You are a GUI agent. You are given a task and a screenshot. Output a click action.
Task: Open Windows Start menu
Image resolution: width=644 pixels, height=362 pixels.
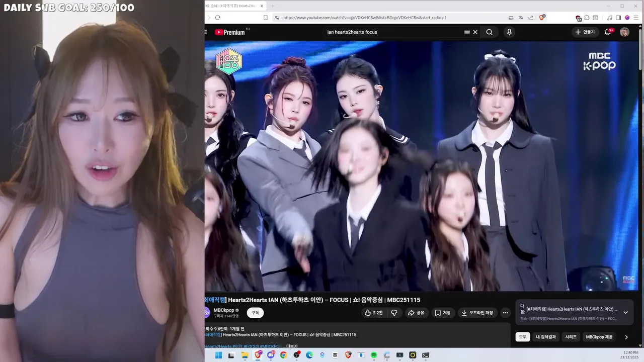tap(218, 355)
